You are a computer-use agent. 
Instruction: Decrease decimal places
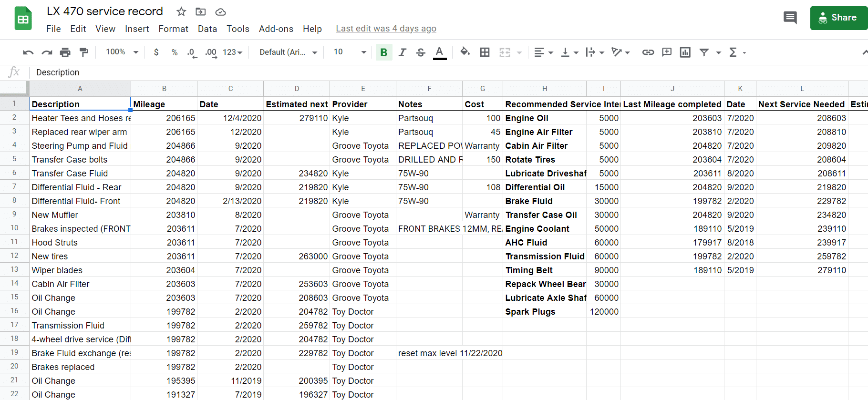click(192, 52)
